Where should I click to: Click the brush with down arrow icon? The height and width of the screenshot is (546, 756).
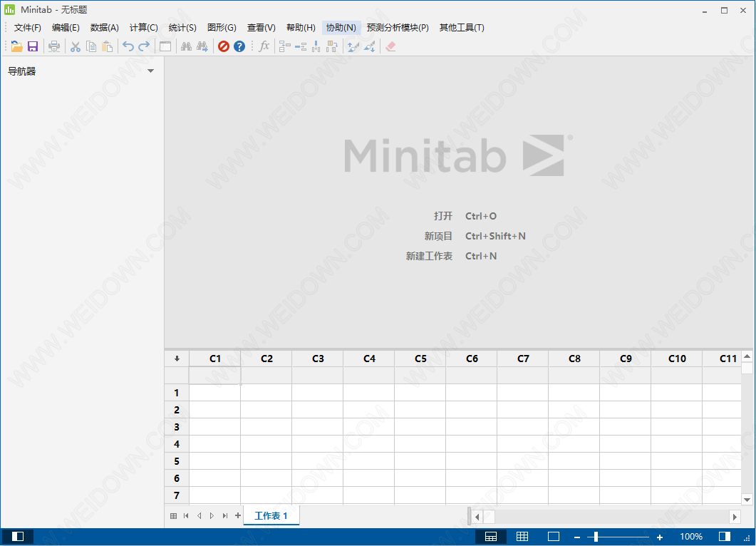[370, 46]
